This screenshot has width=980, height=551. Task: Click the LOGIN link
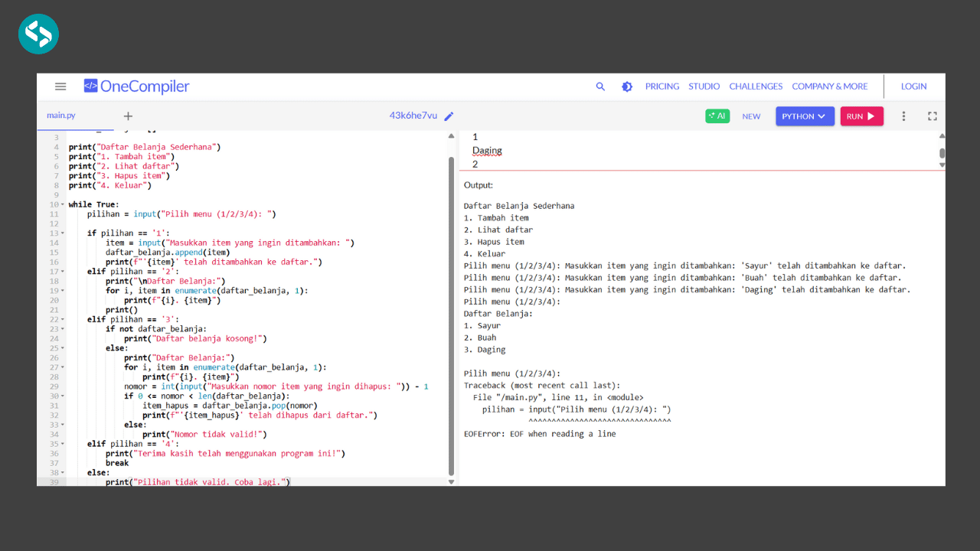[x=913, y=86]
